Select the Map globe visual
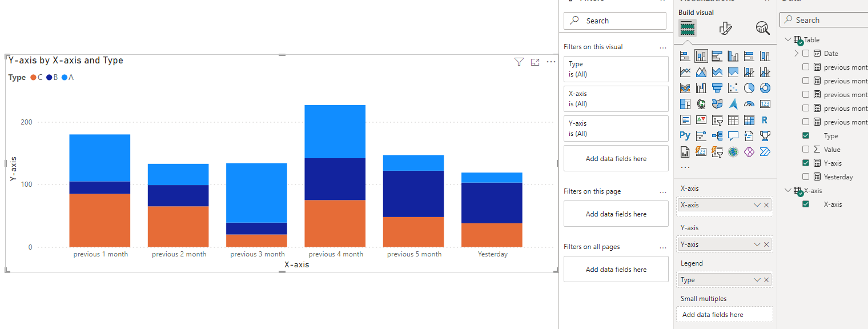 pyautogui.click(x=701, y=104)
